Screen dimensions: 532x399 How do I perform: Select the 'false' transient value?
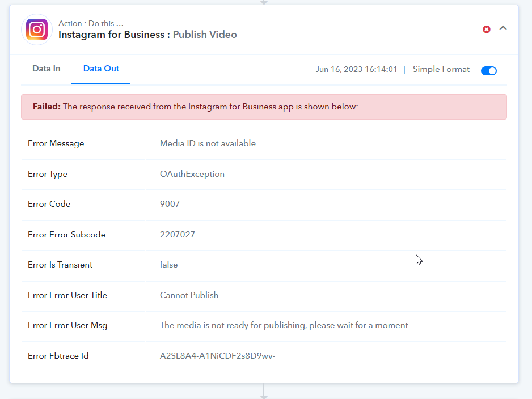pos(168,265)
